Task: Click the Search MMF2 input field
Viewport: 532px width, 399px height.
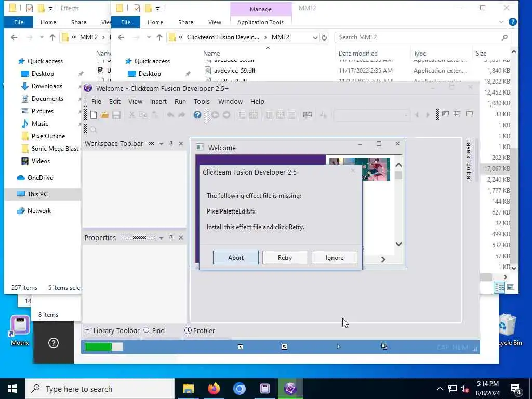Action: 422,37
